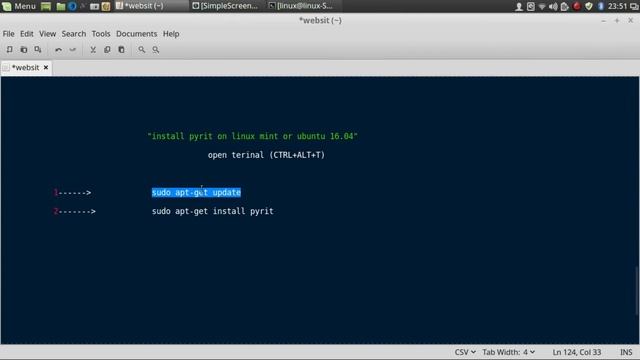Open the Help menu
The height and width of the screenshot is (360, 640).
[171, 34]
